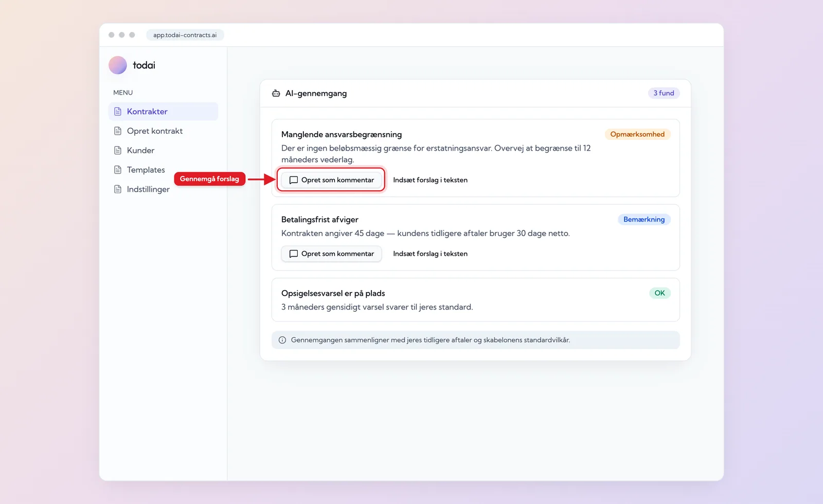Click the AI-gennemgang panel title

point(316,93)
